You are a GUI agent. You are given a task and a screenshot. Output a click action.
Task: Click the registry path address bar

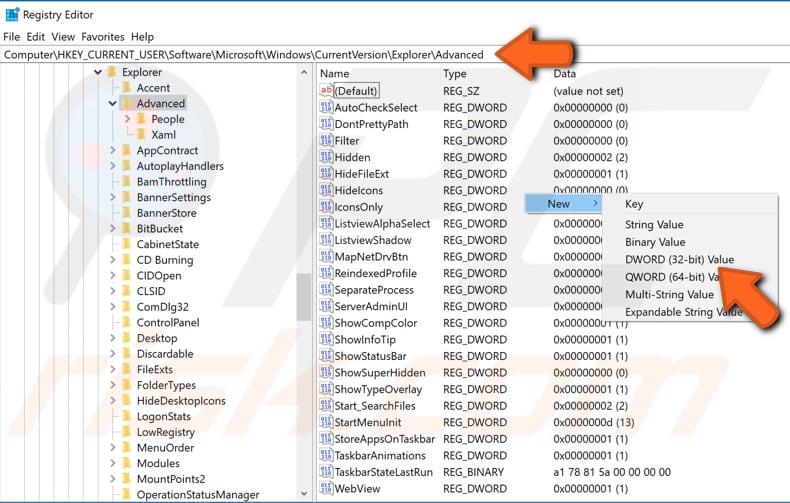[395, 54]
